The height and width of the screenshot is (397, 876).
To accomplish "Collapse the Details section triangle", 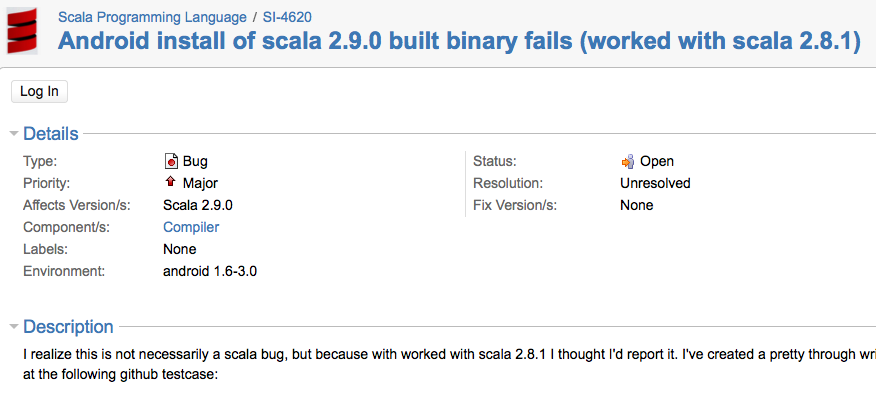I will [14, 134].
